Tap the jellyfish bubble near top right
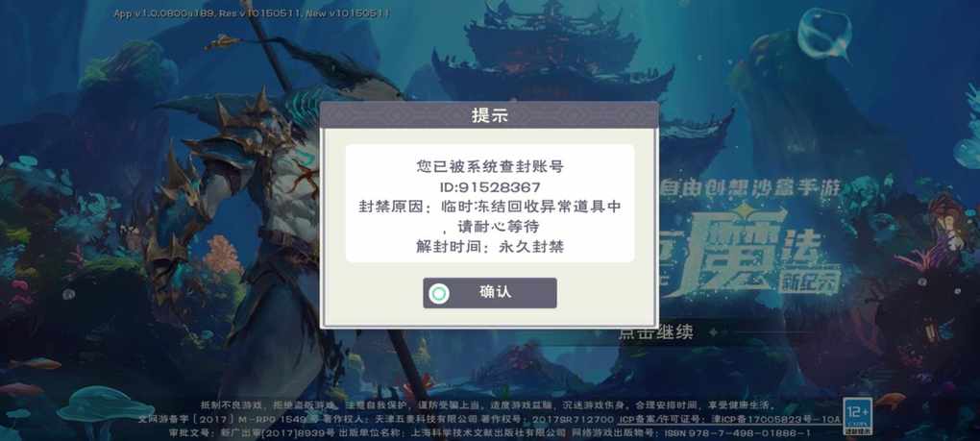This screenshot has height=441, width=980. point(825,35)
